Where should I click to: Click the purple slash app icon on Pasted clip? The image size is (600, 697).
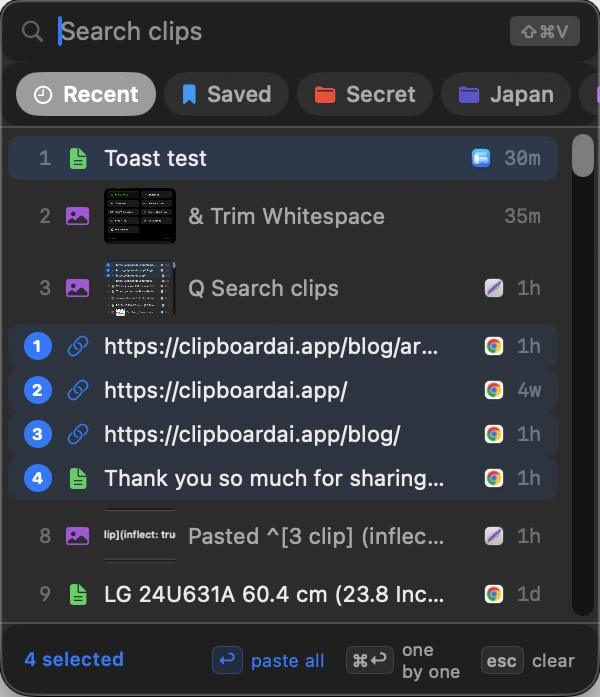(494, 536)
